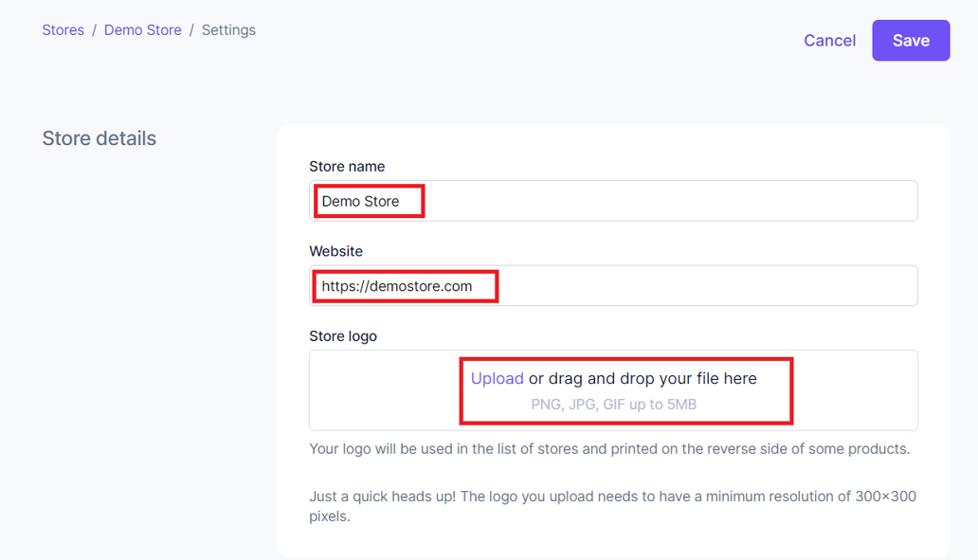This screenshot has height=560, width=978.
Task: Click the purple Save button top right
Action: tap(910, 40)
